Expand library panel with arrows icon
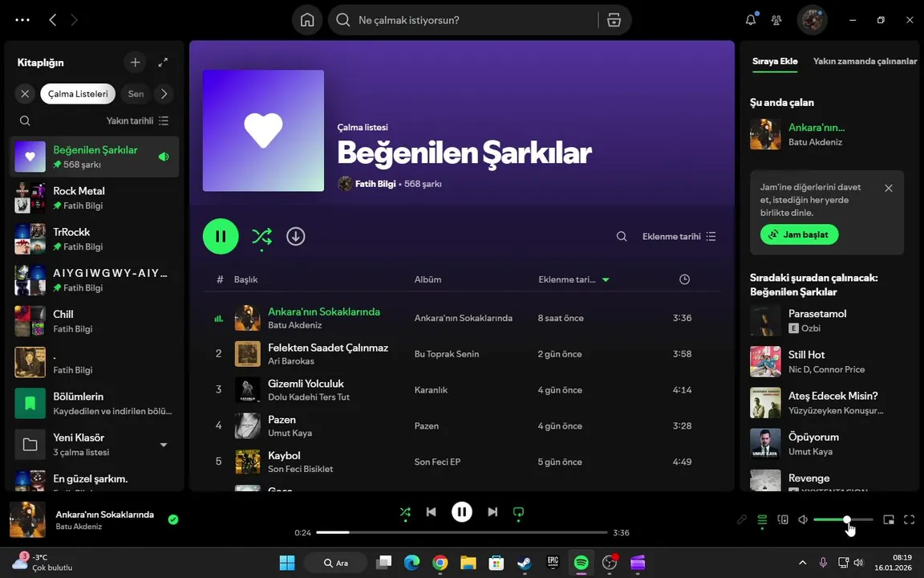Viewport: 924px width, 578px height. tap(164, 62)
